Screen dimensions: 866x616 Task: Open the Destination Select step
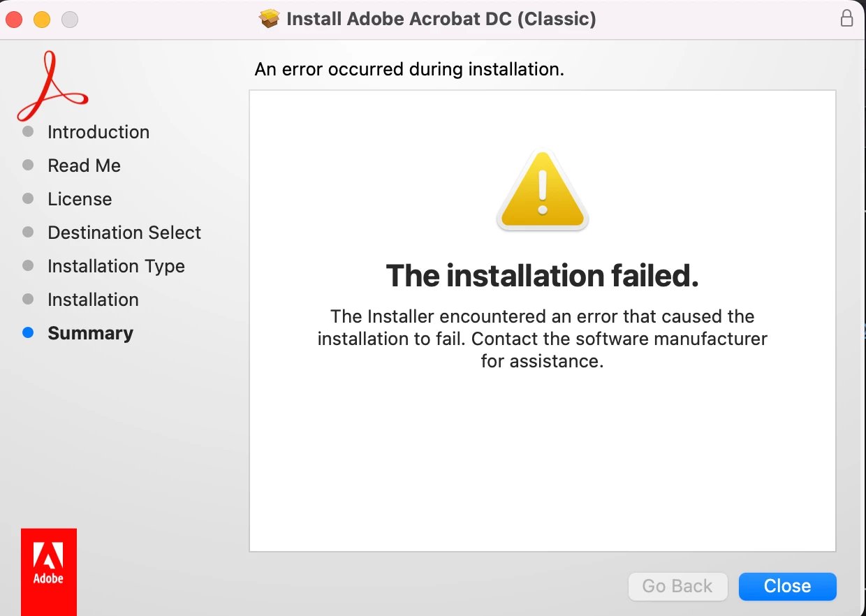pyautogui.click(x=124, y=233)
